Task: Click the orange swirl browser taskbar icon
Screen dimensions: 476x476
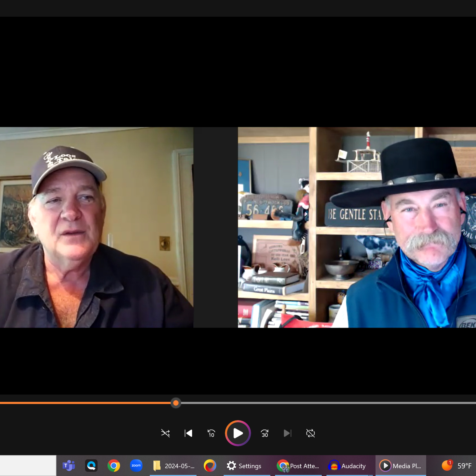Action: pos(210,466)
